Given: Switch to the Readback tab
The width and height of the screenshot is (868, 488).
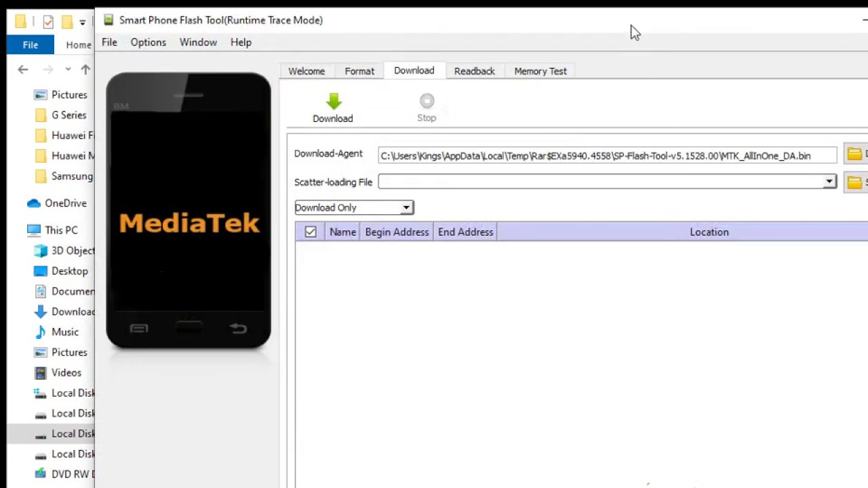Looking at the screenshot, I should [475, 71].
